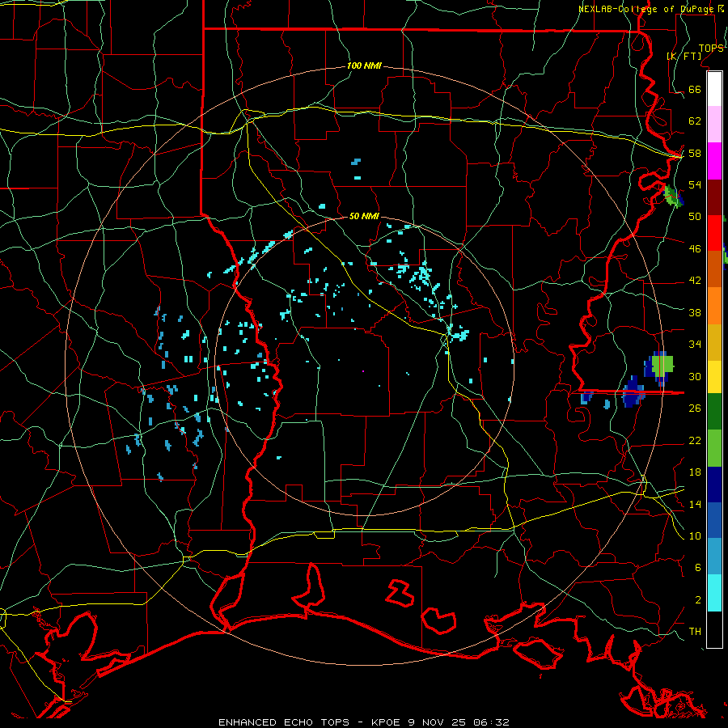Pick the dark green legend swatch
Image resolution: width=728 pixels, height=728 pixels.
coord(714,412)
